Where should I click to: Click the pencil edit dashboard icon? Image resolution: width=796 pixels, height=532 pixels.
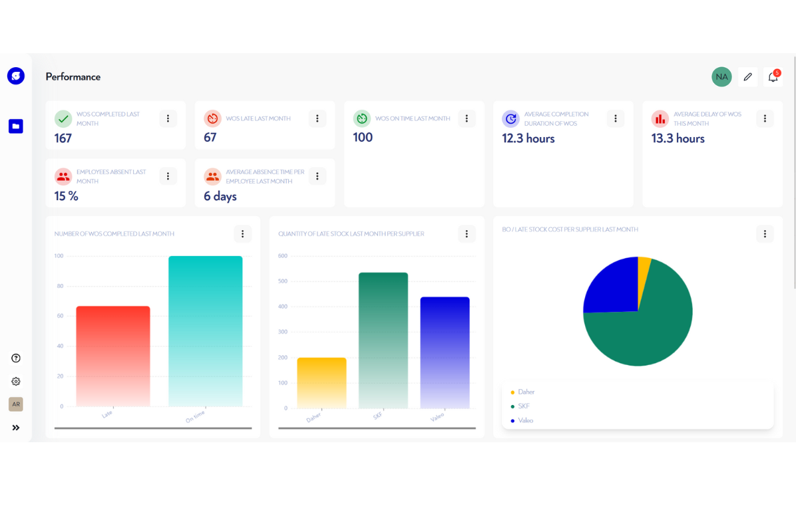click(x=747, y=77)
